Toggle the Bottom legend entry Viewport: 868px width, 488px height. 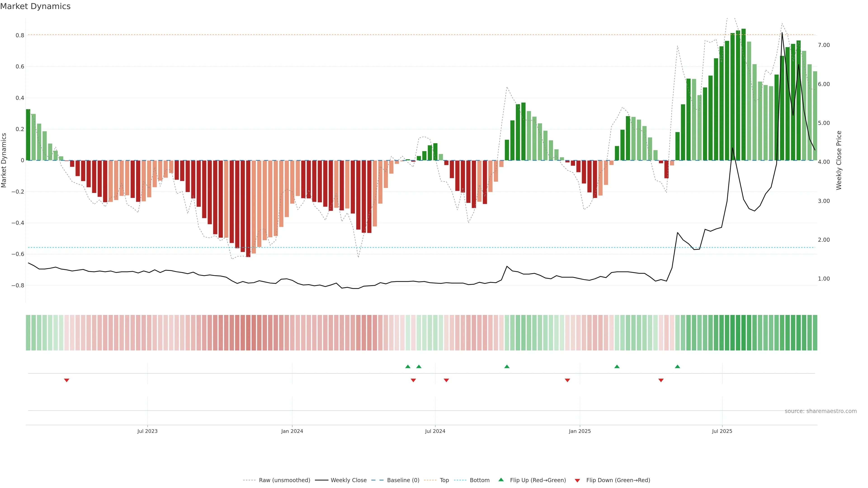pyautogui.click(x=479, y=480)
